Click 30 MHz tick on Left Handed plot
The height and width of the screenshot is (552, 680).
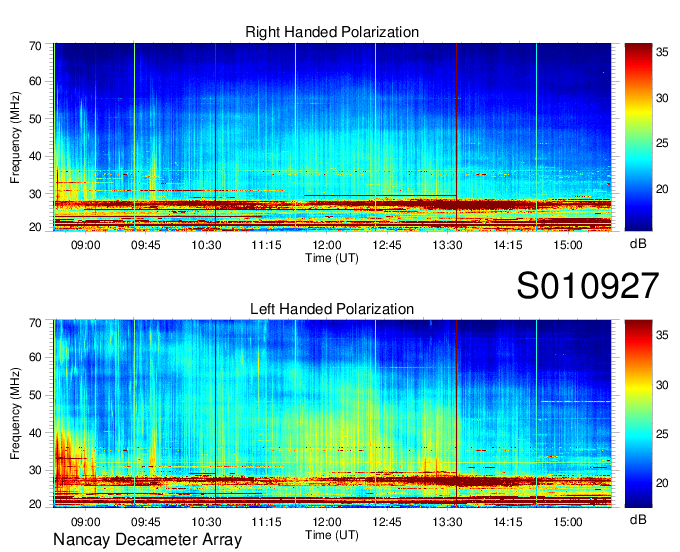tap(35, 470)
